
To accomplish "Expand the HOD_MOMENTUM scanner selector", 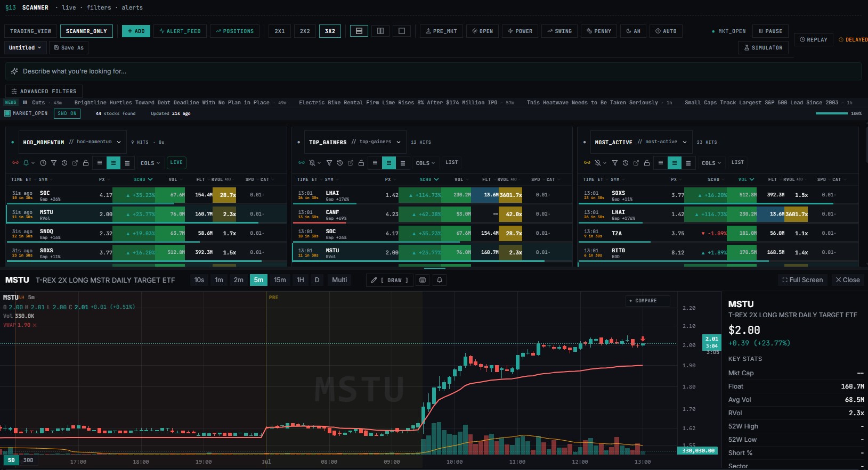I will (72, 142).
